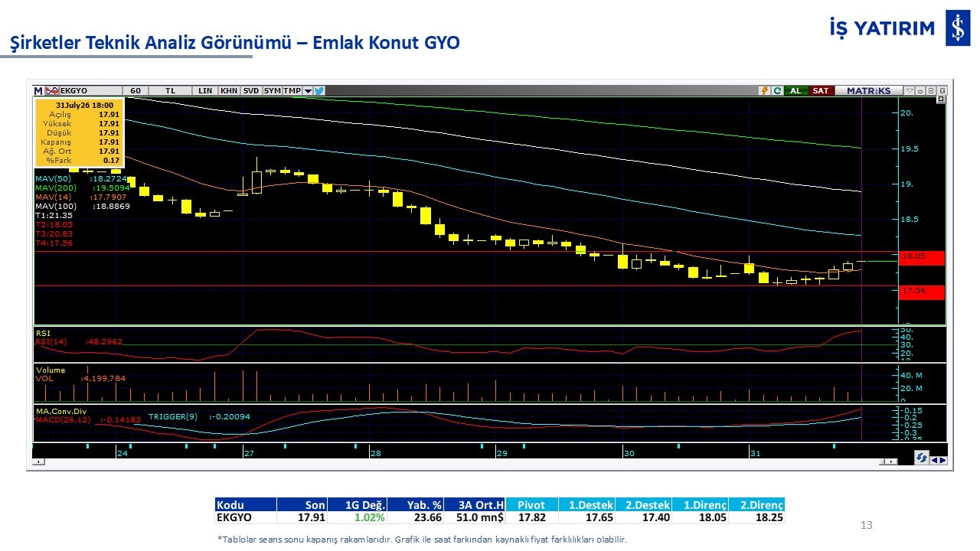The height and width of the screenshot is (551, 980).
Task: Click the EKGYO cell in the table
Action: (245, 517)
